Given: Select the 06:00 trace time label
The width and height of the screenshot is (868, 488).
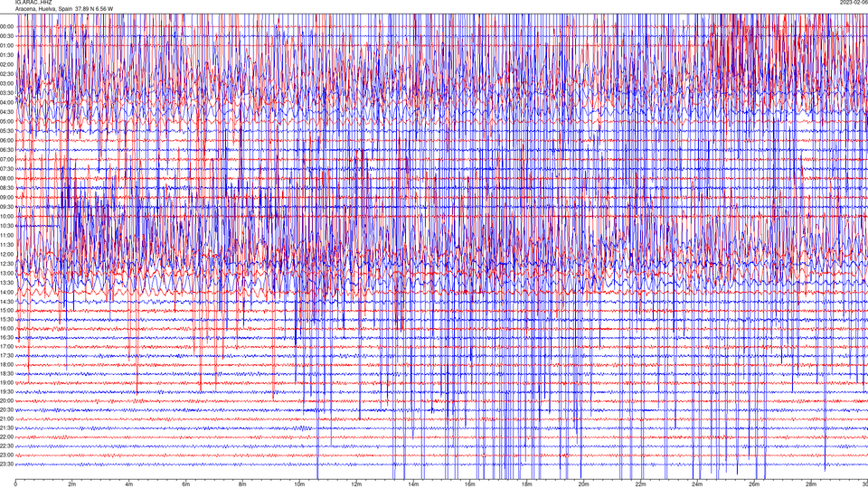Looking at the screenshot, I should 6,141.
